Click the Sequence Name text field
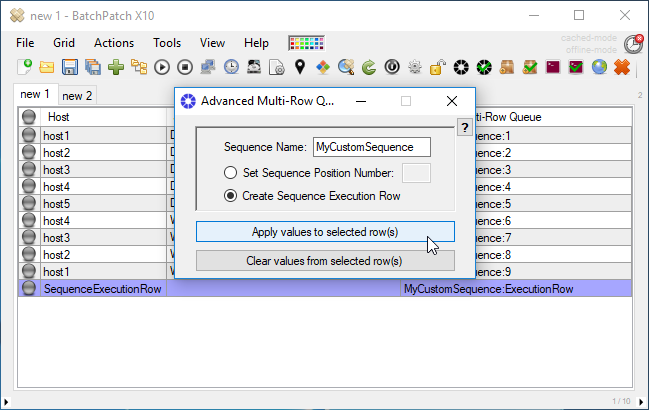Screen dimensions: 649x410 371,147
